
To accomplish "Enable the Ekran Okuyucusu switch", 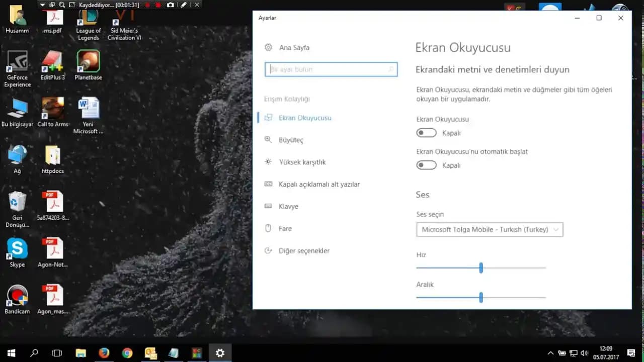I will [x=426, y=132].
